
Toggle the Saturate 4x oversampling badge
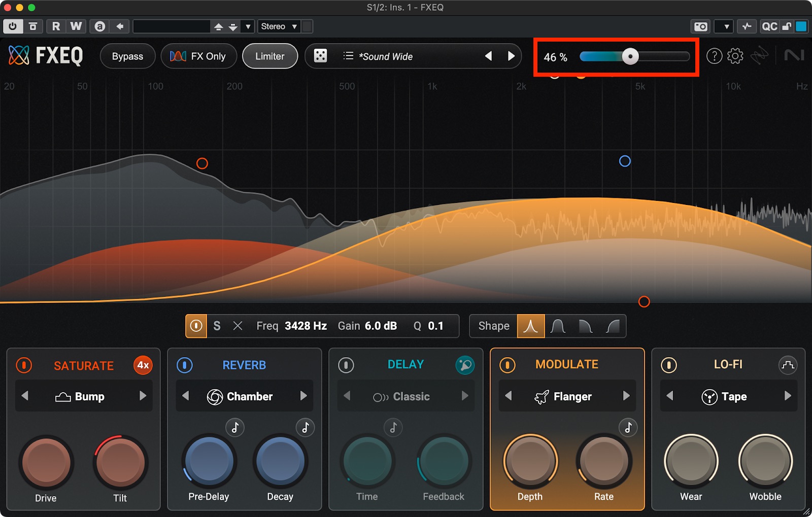(143, 365)
